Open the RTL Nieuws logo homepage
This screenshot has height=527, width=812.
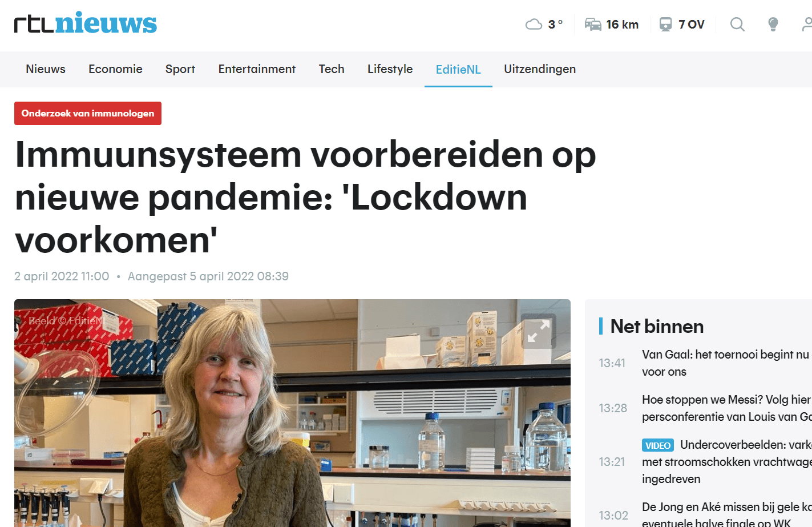pyautogui.click(x=86, y=23)
